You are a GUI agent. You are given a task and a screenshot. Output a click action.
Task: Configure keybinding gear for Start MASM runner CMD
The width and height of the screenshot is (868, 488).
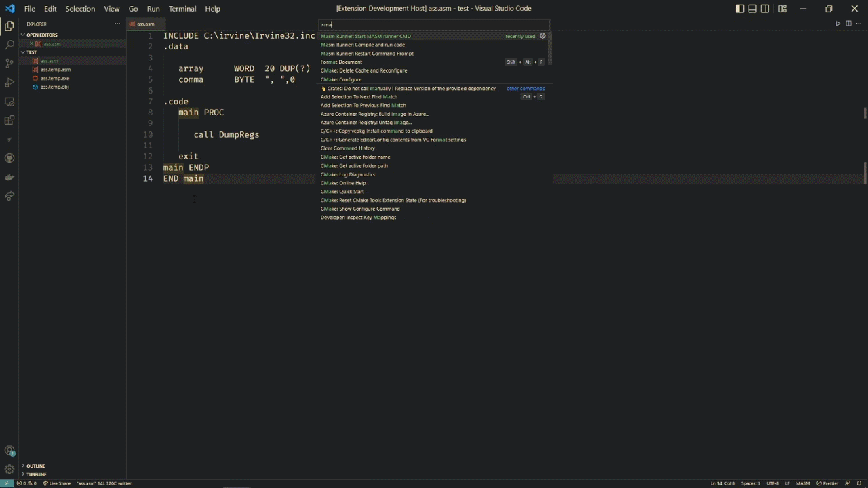pos(542,36)
